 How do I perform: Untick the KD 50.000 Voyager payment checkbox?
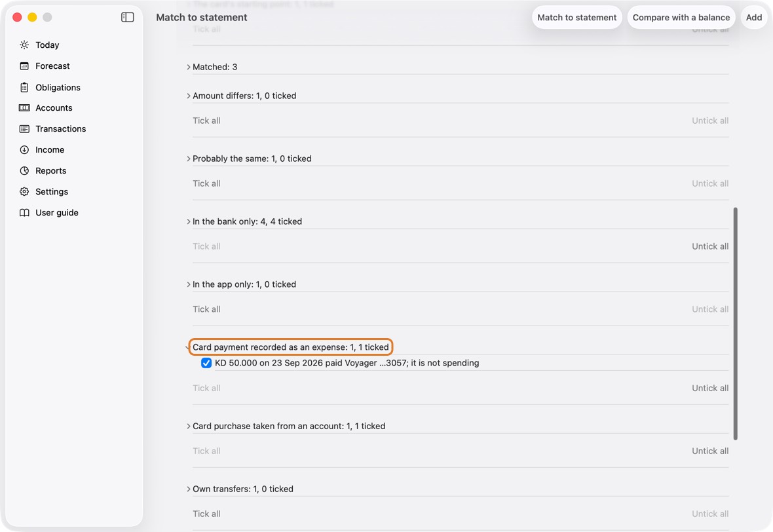click(206, 363)
